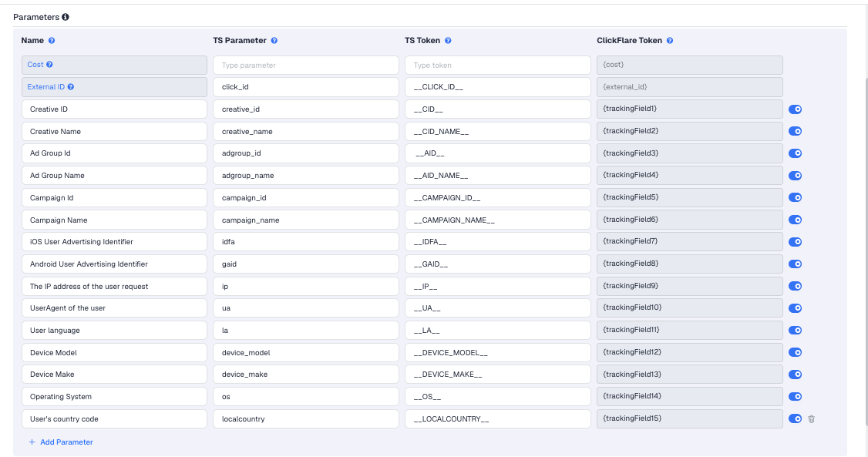Edit the __LOCALCOUNTRY__ token field

click(498, 418)
